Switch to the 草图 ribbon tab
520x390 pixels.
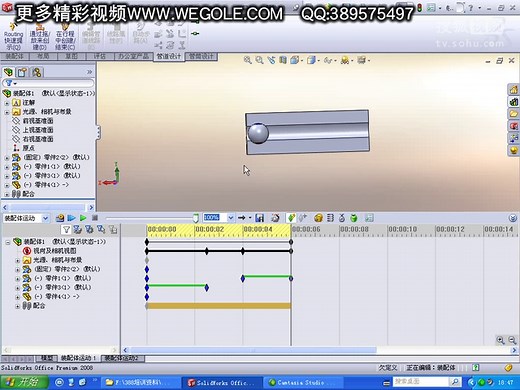pos(71,56)
